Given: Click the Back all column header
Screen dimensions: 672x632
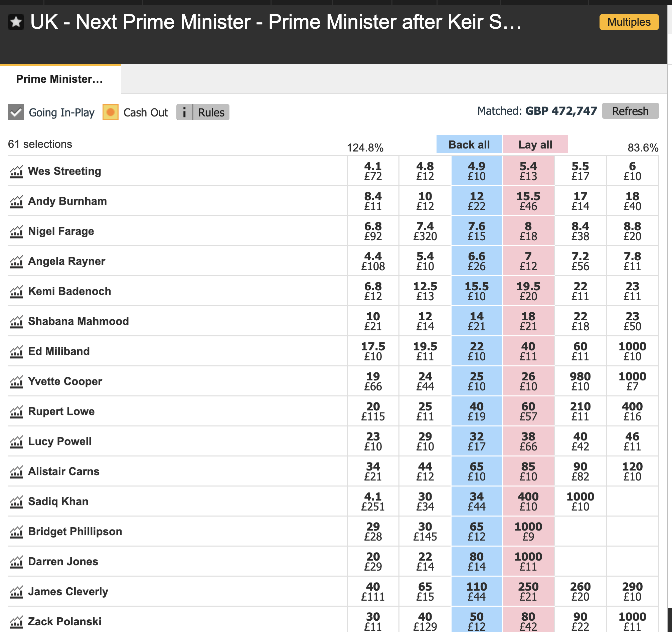Looking at the screenshot, I should tap(469, 144).
